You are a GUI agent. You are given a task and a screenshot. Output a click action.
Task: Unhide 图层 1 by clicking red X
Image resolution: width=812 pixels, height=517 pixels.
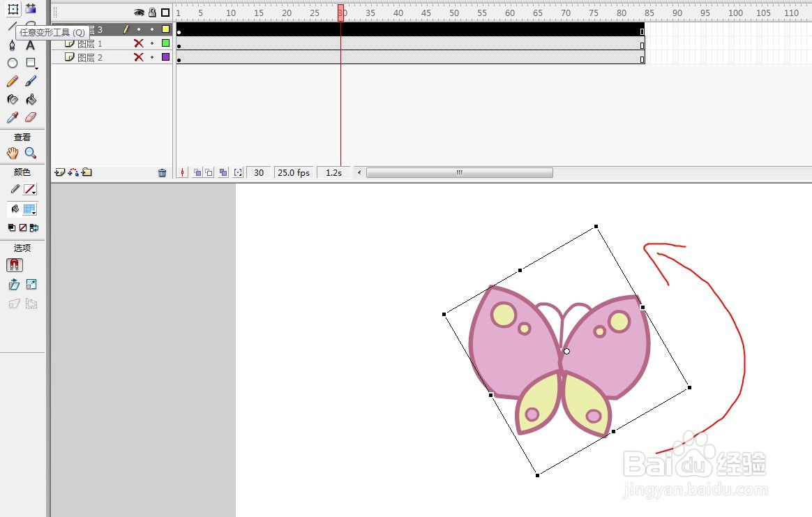(138, 43)
